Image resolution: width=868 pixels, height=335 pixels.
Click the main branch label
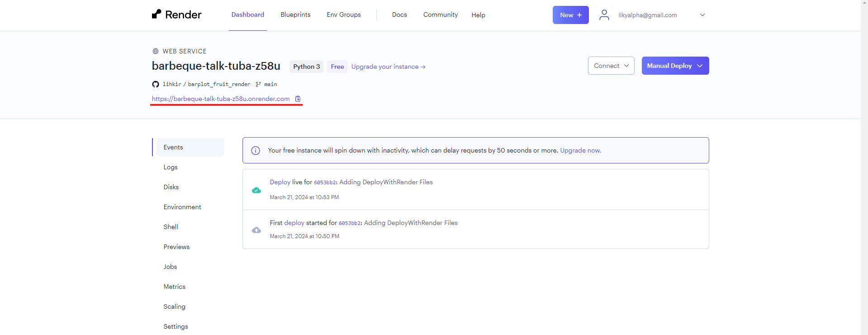(x=270, y=84)
